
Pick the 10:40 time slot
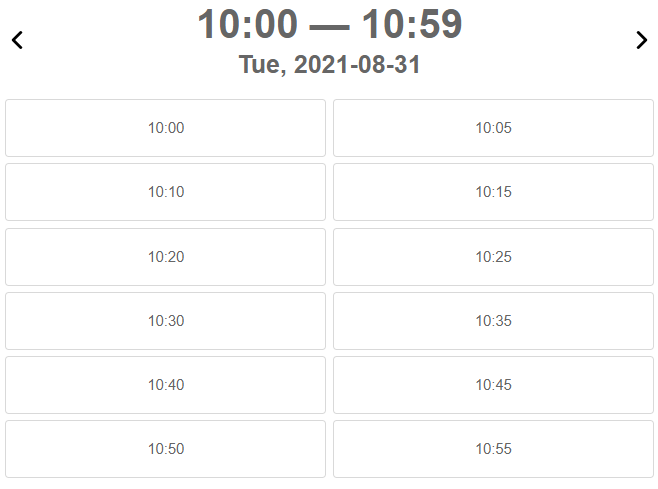coord(165,385)
